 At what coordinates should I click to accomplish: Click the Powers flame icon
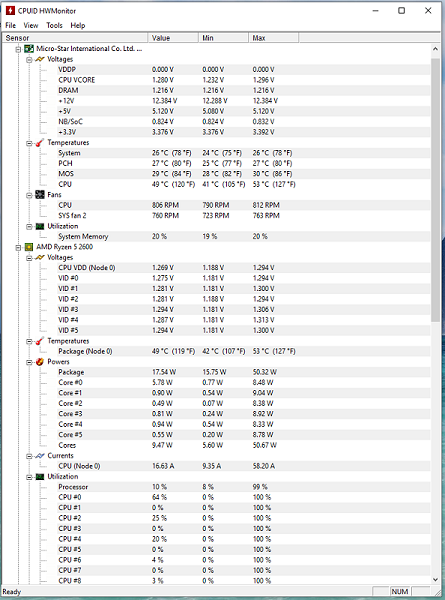pyautogui.click(x=40, y=362)
